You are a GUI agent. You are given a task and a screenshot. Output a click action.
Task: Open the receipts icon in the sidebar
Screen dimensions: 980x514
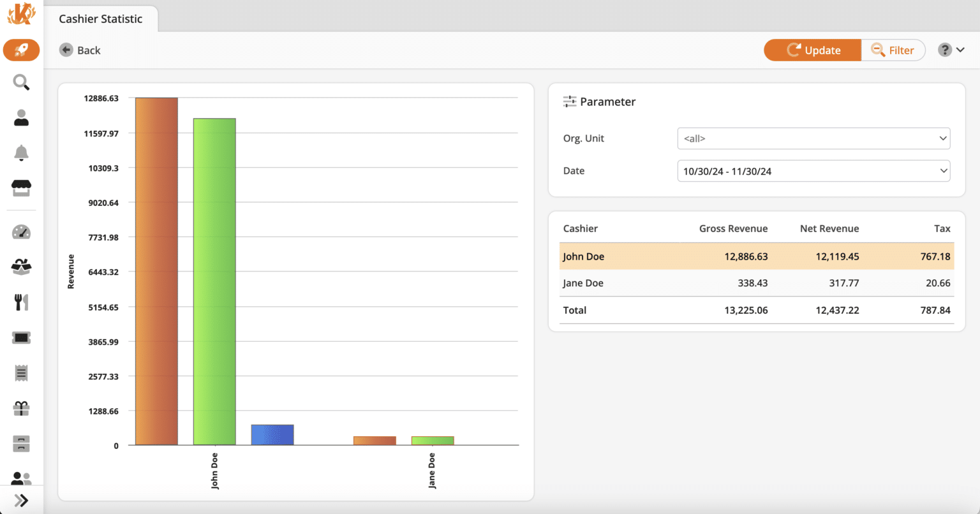21,372
